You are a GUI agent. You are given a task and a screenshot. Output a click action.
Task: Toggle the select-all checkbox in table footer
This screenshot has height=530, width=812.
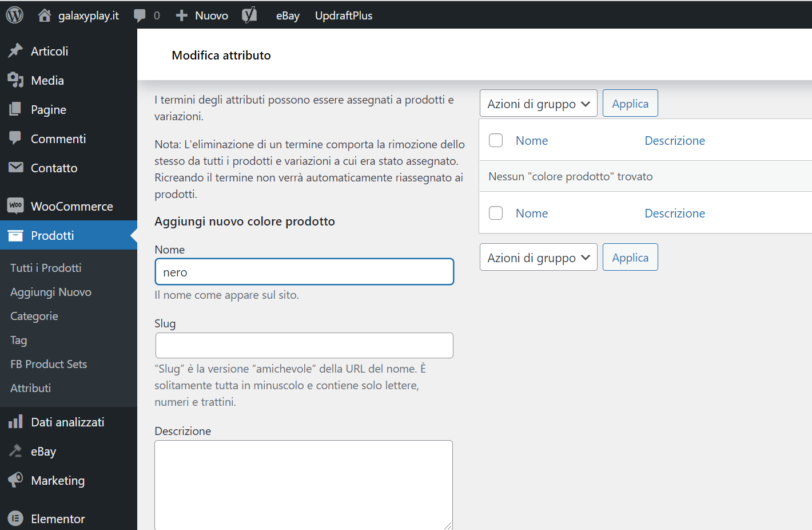(496, 213)
